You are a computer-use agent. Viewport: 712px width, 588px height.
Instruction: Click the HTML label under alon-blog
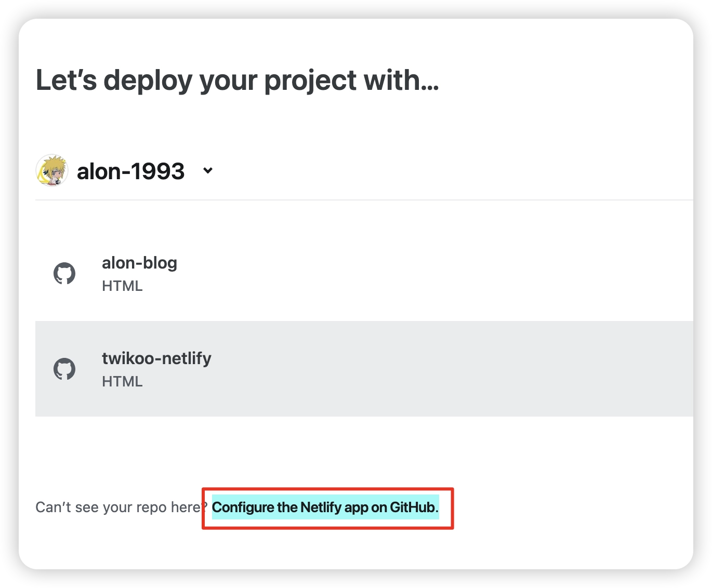pyautogui.click(x=122, y=286)
